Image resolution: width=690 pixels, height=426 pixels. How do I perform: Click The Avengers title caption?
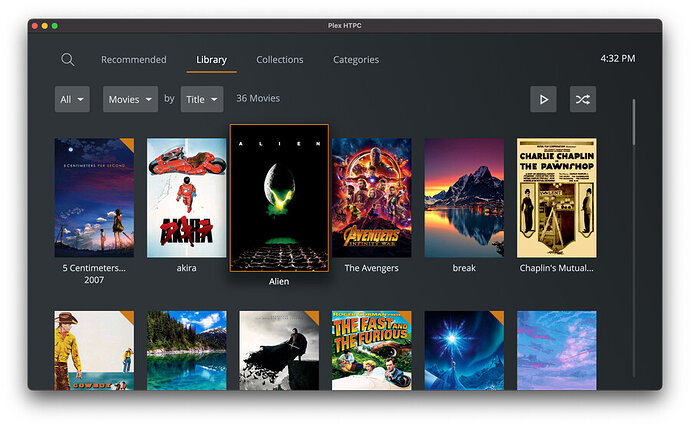pyautogui.click(x=371, y=268)
